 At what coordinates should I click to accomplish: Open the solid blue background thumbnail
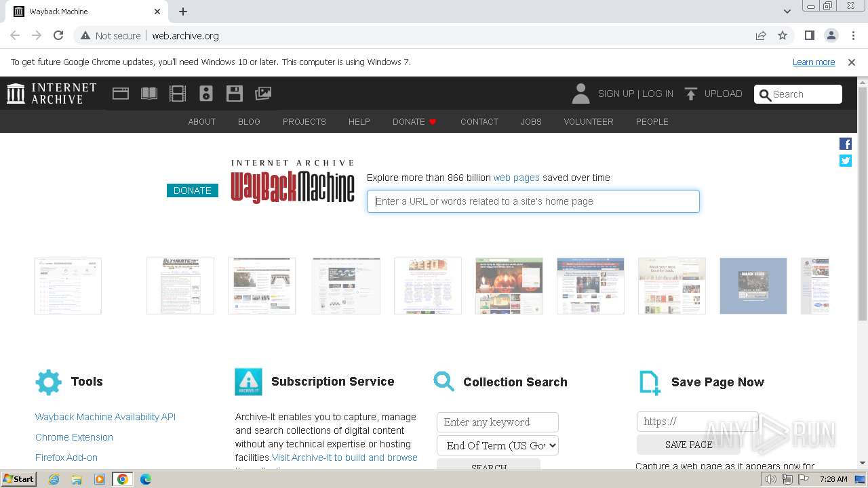(753, 285)
